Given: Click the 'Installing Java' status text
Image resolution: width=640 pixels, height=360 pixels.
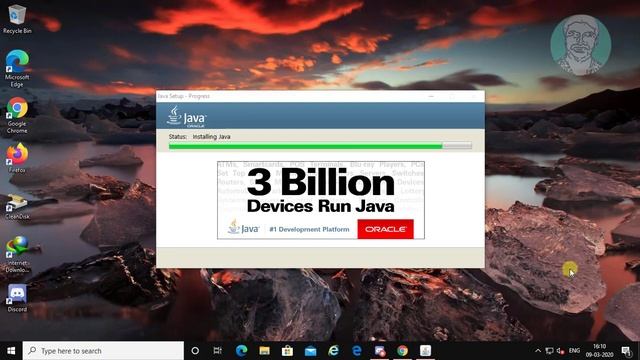Looking at the screenshot, I should click(211, 137).
